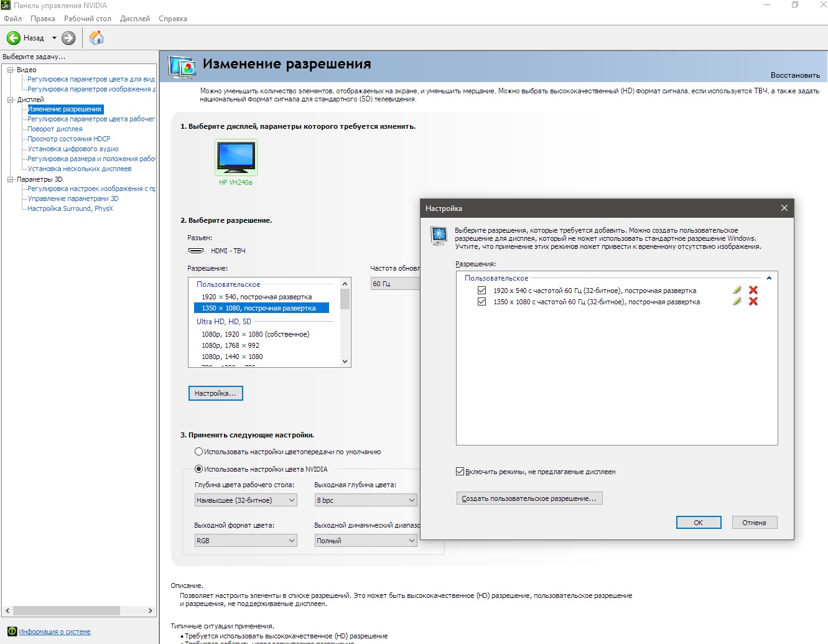Open 'Изменение разрешения' tree item

(x=65, y=109)
